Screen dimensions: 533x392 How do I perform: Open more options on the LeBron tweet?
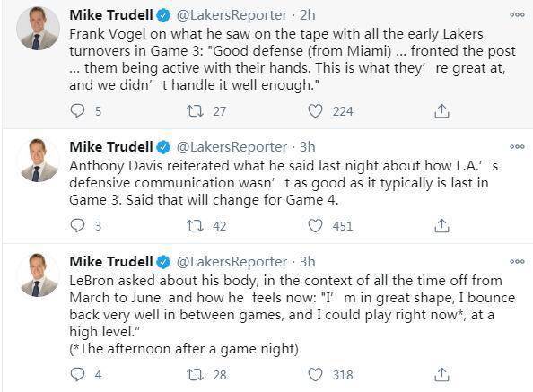pos(517,261)
